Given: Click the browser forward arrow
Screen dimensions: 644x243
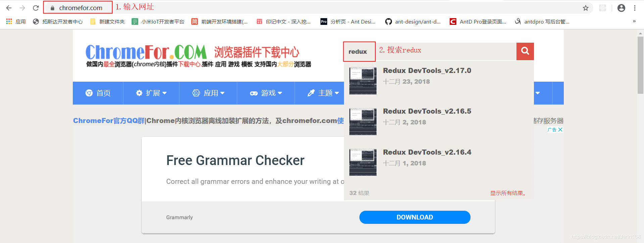Looking at the screenshot, I should tap(22, 8).
